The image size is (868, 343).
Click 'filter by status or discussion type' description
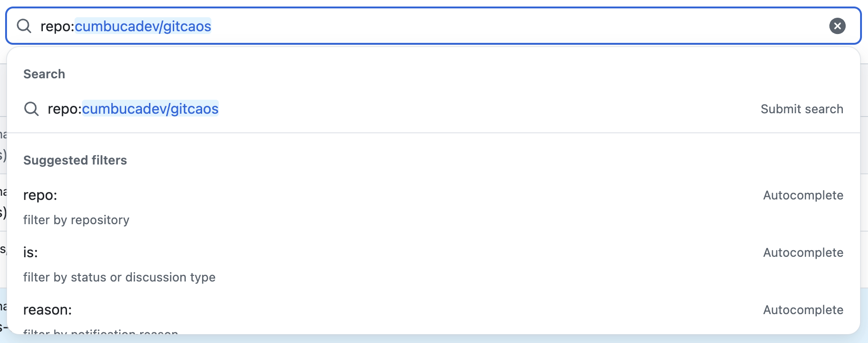[x=119, y=277]
